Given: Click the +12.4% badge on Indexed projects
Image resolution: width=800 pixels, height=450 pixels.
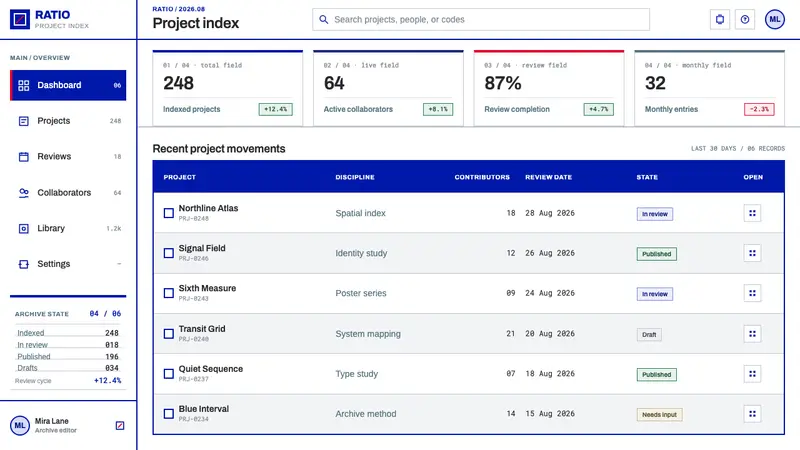Looking at the screenshot, I should pos(276,109).
